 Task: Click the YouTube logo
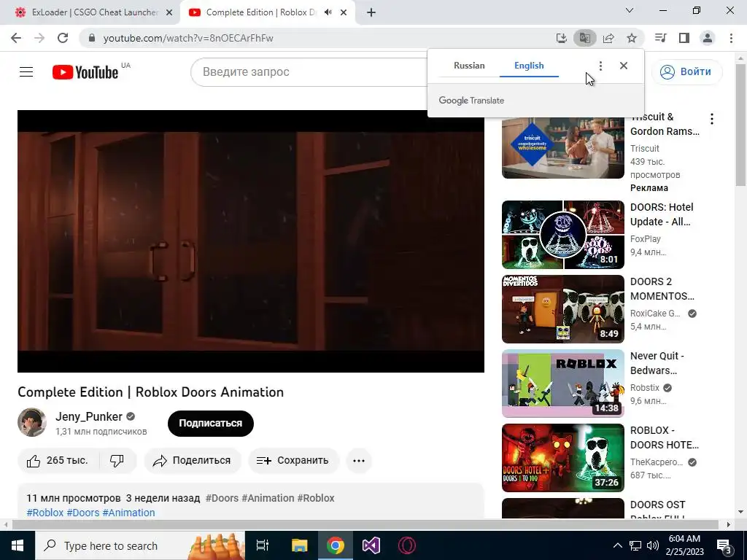(x=86, y=72)
